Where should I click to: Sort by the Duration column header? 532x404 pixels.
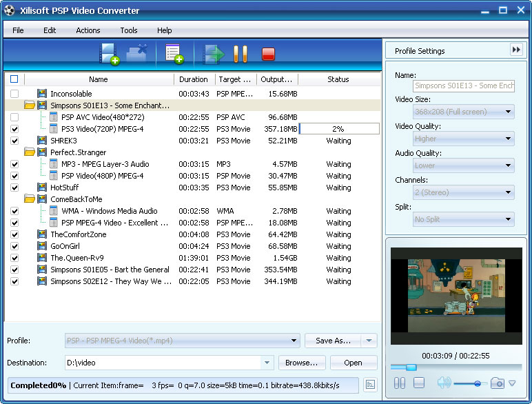(194, 79)
